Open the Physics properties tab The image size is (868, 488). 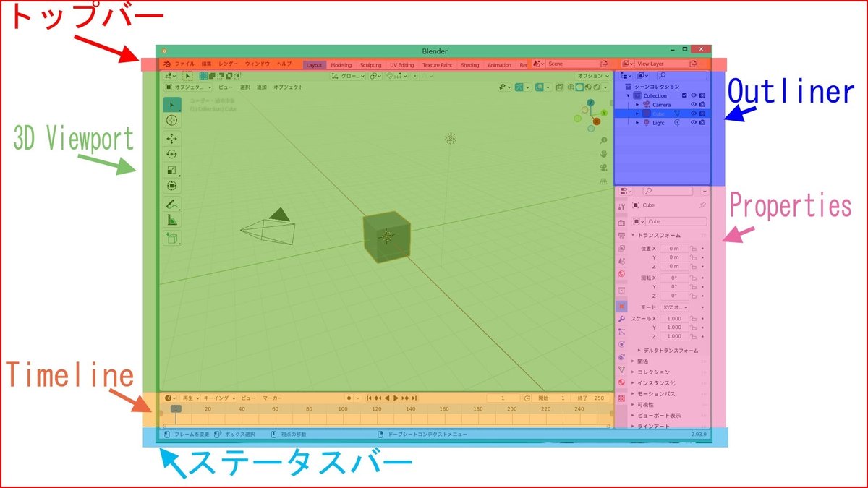(621, 344)
